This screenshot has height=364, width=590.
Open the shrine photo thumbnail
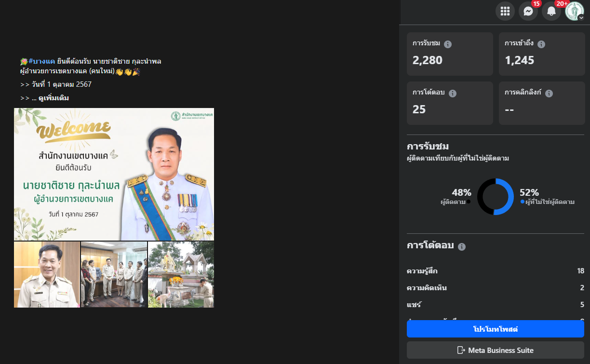[181, 275]
